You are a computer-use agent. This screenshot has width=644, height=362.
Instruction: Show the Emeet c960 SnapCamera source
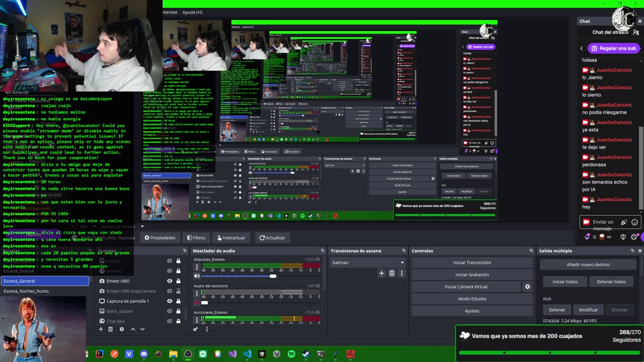(x=170, y=291)
